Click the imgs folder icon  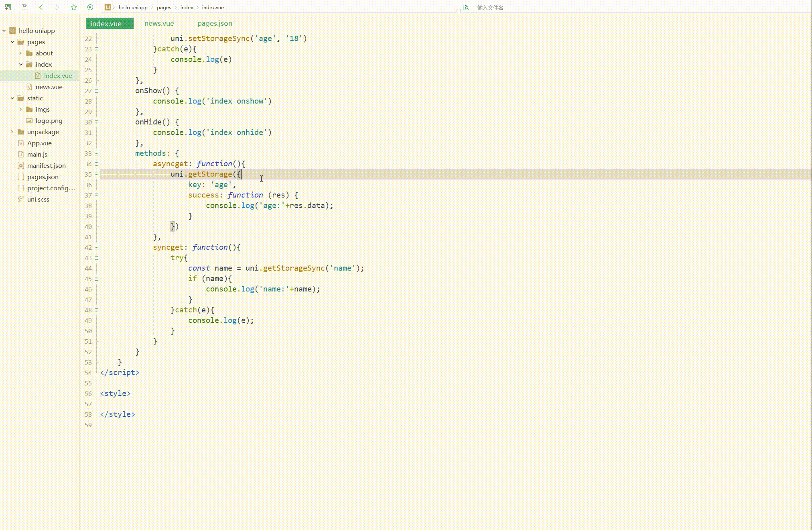coord(29,109)
